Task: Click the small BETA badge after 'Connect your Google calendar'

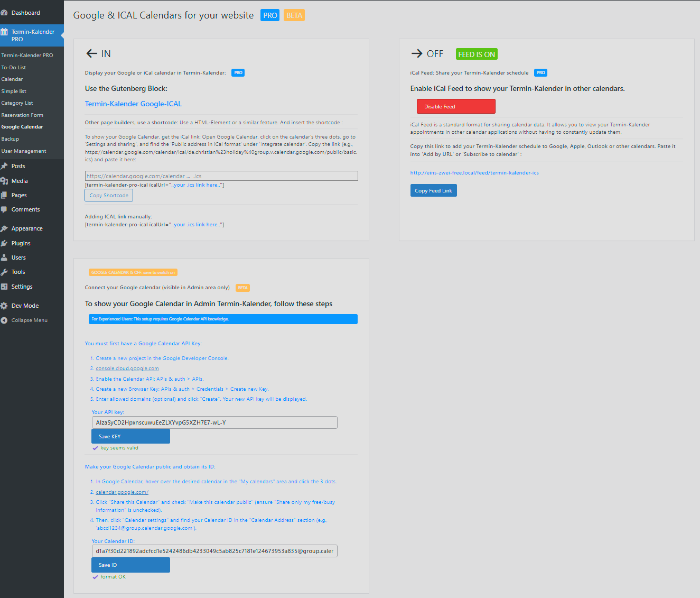Action: [242, 288]
